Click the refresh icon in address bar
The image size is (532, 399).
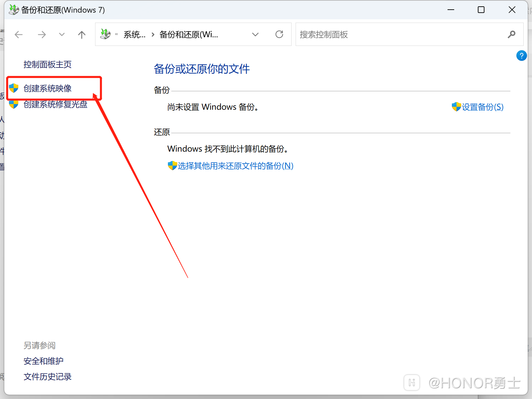279,34
